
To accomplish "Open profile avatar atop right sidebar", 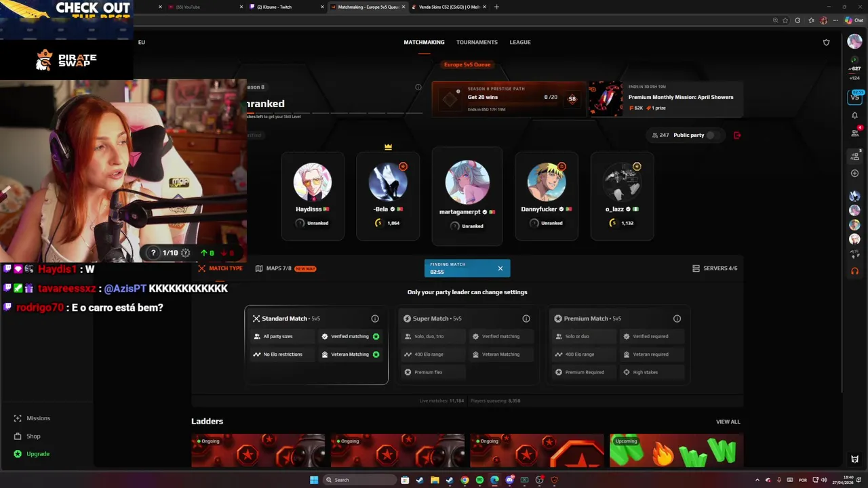I will [x=854, y=42].
